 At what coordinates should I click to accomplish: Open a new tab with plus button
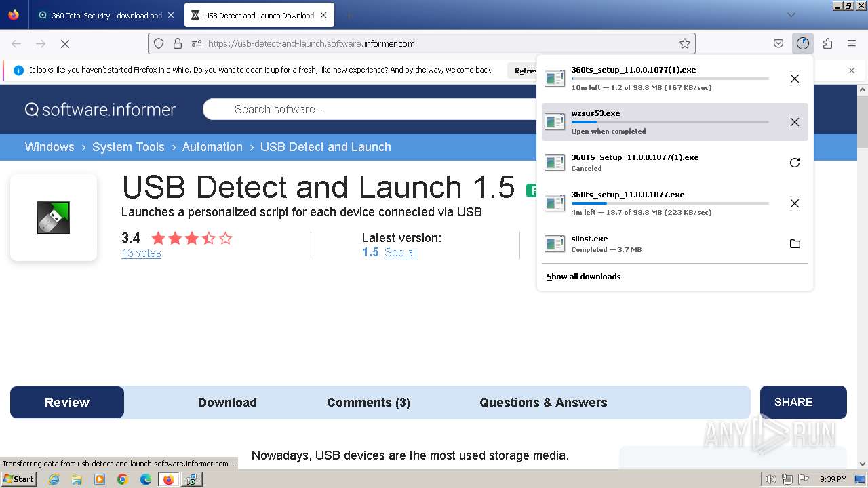tap(349, 15)
